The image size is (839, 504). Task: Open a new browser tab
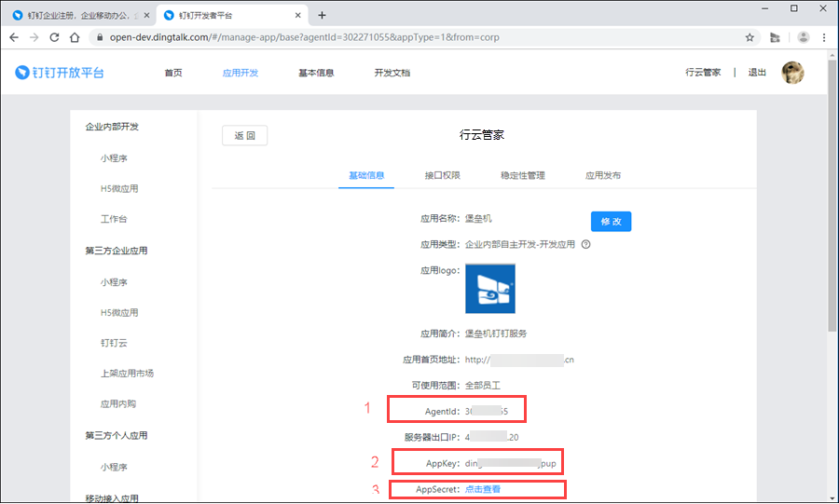322,15
